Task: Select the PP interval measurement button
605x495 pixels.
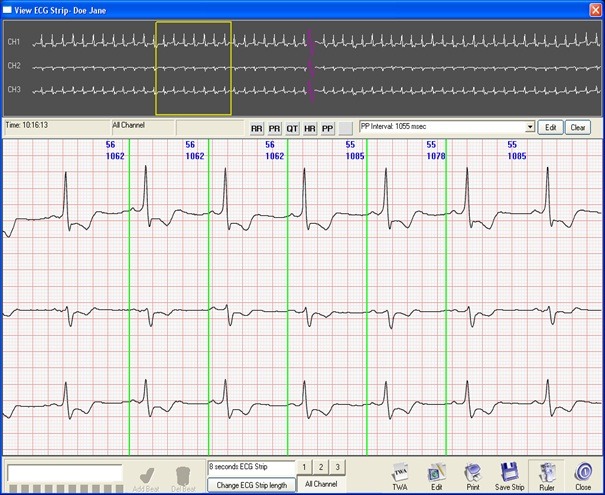Action: (x=327, y=129)
